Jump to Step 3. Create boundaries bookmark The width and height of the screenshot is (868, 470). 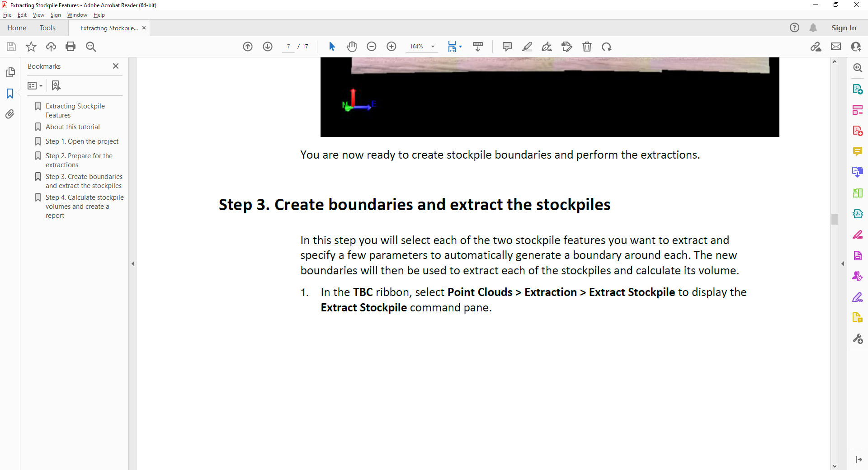(84, 181)
